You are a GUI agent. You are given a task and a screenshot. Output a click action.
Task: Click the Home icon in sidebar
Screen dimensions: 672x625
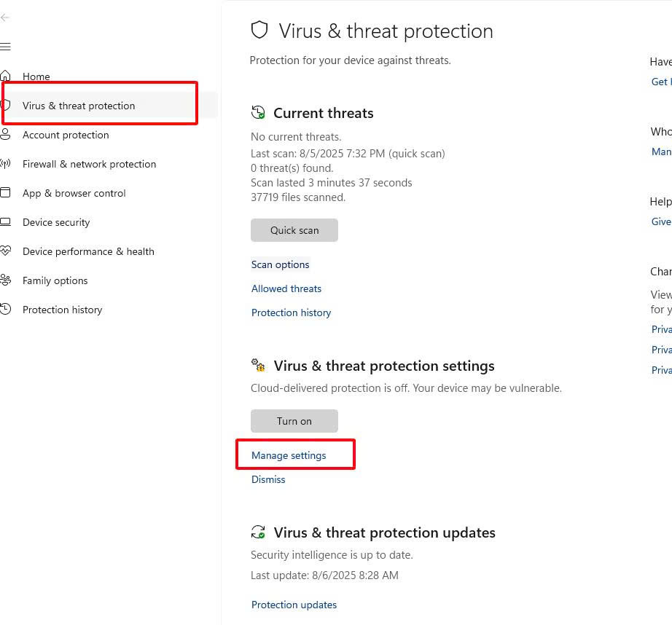(5, 76)
